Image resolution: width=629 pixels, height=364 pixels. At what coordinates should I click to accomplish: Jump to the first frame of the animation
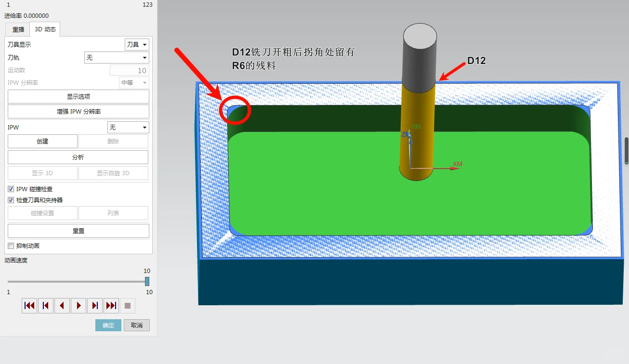click(29, 305)
